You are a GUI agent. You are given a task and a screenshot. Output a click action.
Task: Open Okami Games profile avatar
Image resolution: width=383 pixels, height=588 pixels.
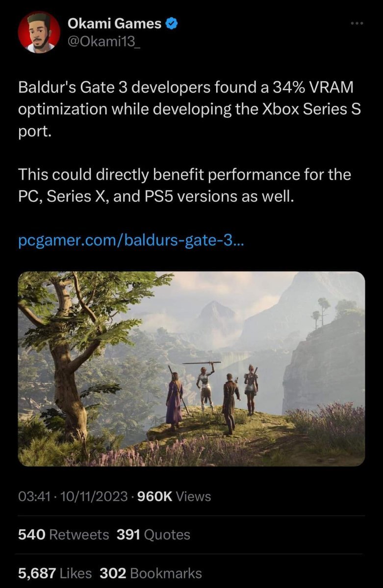[x=39, y=32]
